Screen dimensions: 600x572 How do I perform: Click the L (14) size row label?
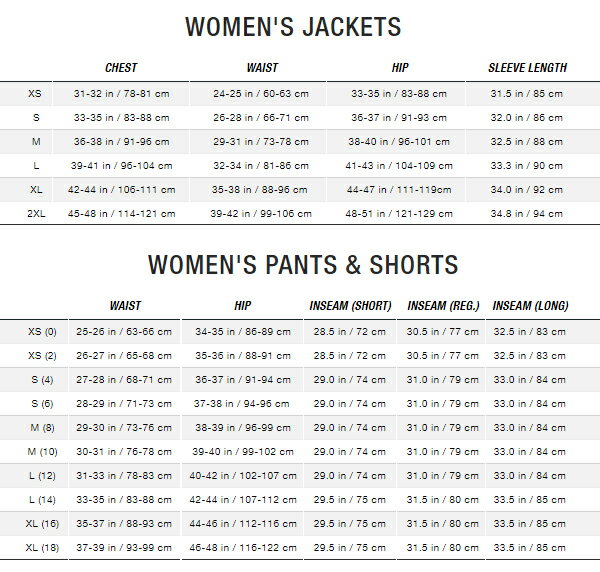pos(43,499)
